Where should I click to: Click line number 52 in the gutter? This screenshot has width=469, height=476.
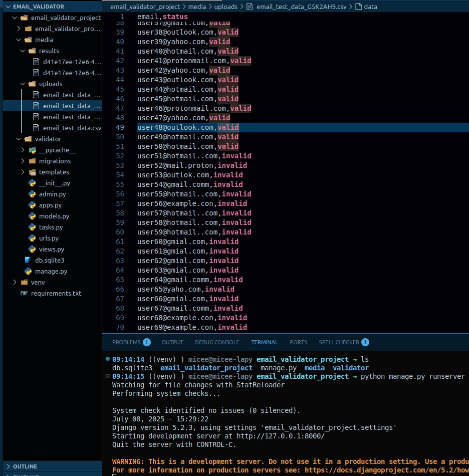(120, 156)
